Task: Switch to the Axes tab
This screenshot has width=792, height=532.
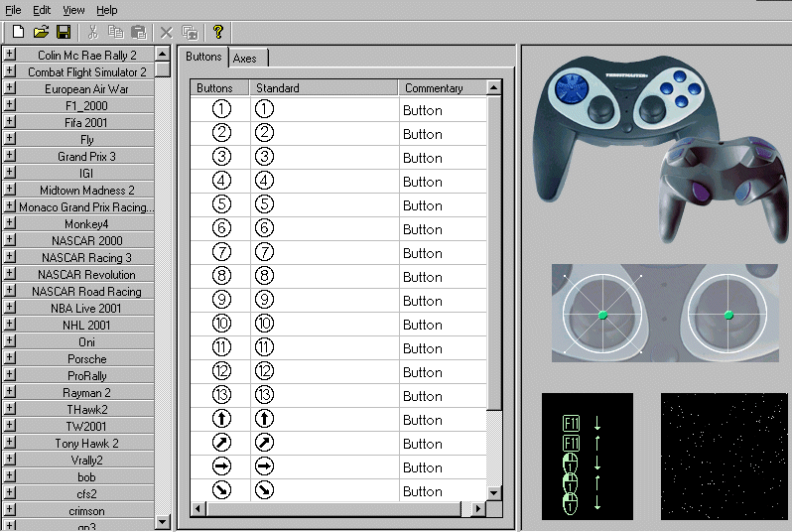Action: pos(244,59)
